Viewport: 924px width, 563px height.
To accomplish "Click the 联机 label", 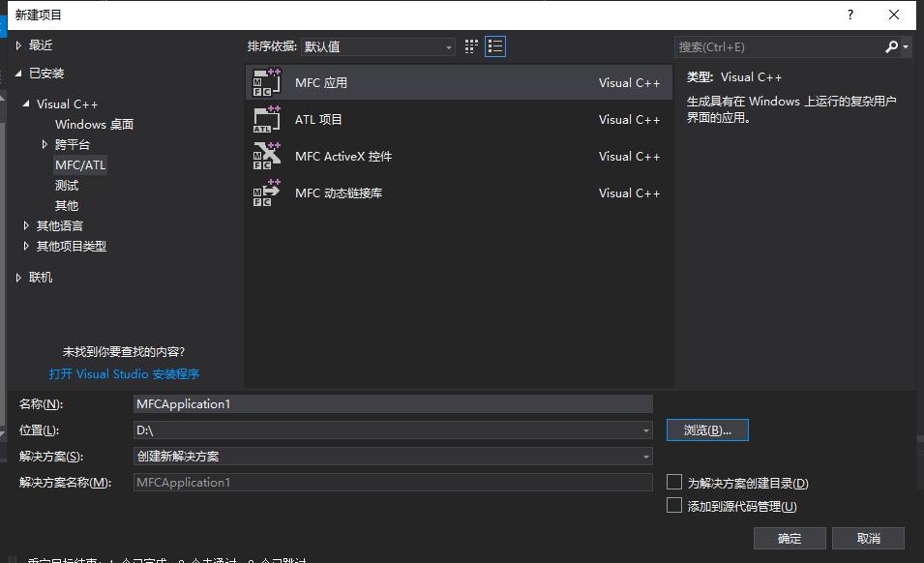I will [41, 278].
